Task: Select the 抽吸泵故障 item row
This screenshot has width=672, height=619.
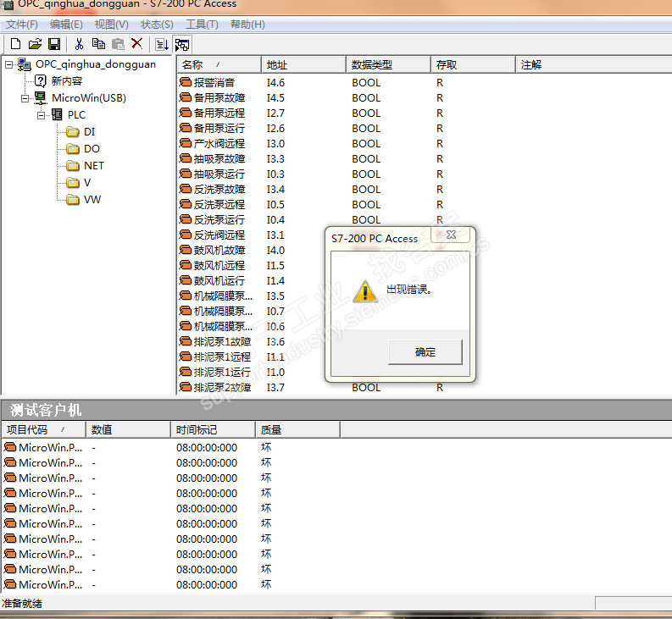Action: click(425, 159)
